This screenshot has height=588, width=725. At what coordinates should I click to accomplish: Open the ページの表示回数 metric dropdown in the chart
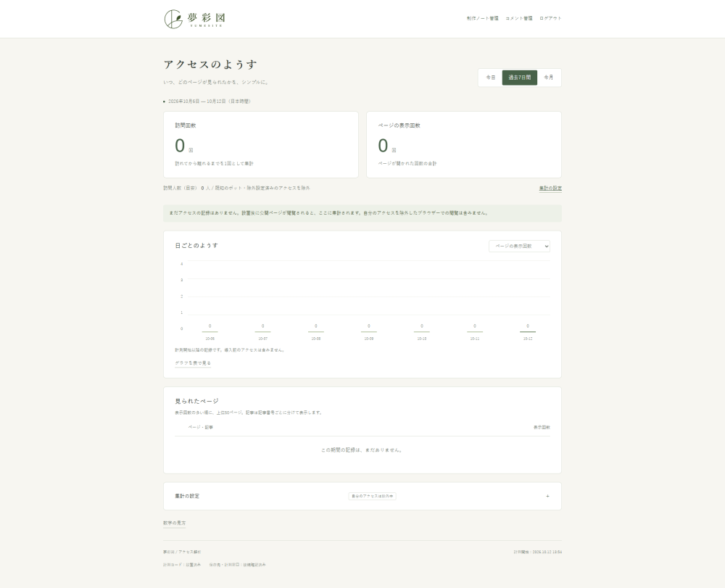pyautogui.click(x=519, y=247)
